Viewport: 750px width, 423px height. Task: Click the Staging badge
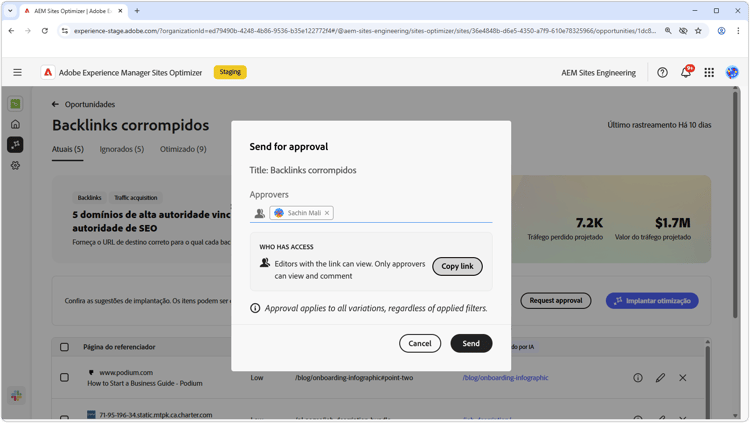230,72
